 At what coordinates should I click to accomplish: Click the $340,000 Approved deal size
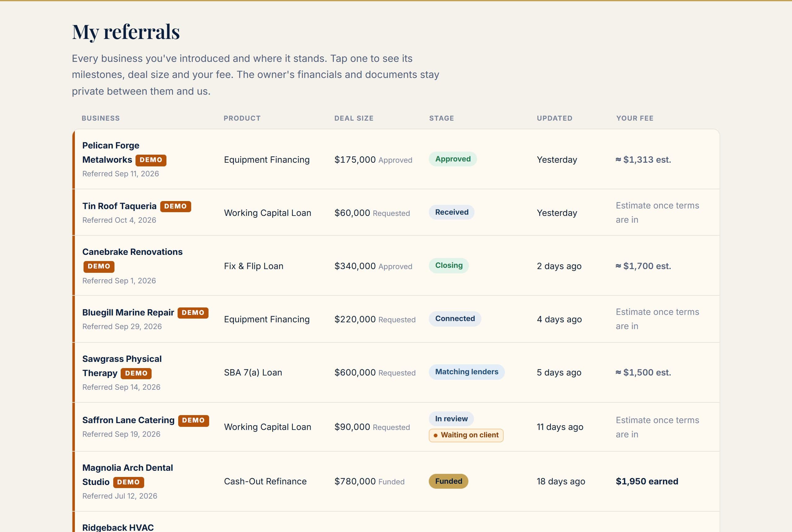pos(373,266)
